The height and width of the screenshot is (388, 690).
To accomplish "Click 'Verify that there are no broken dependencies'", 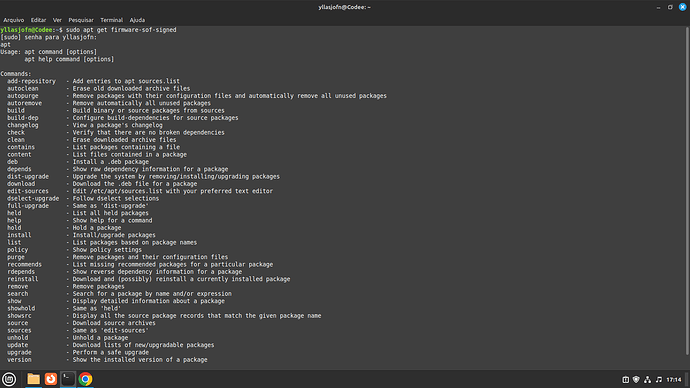I will 148,132.
